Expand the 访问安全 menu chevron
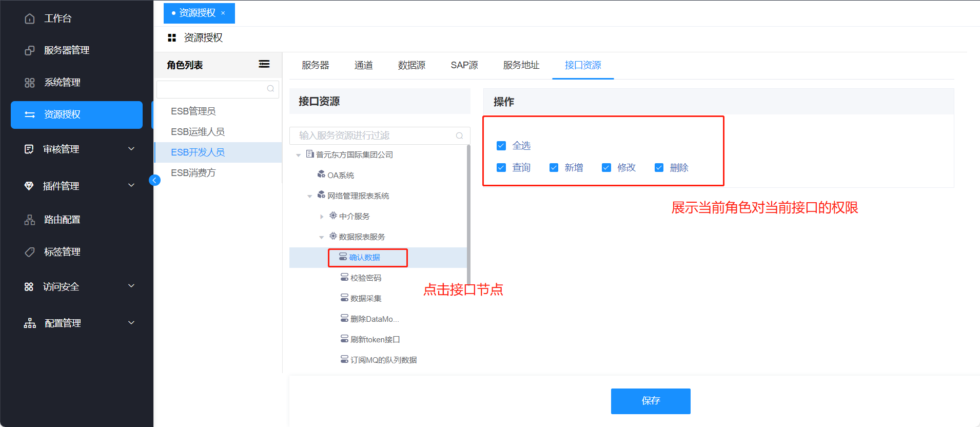This screenshot has width=980, height=427. (x=131, y=286)
